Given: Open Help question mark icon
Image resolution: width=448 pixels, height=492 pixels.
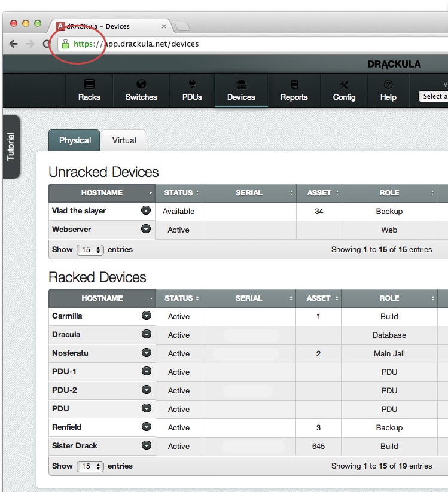Looking at the screenshot, I should [x=388, y=84].
